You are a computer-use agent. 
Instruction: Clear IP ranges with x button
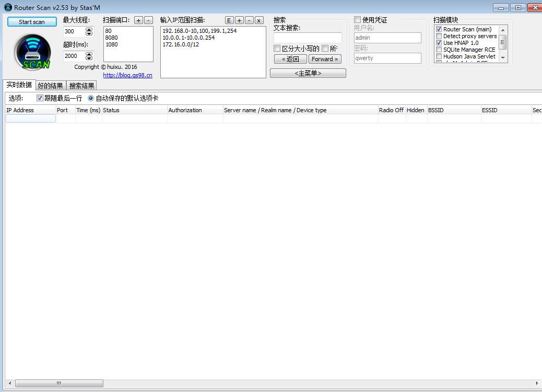pos(259,20)
